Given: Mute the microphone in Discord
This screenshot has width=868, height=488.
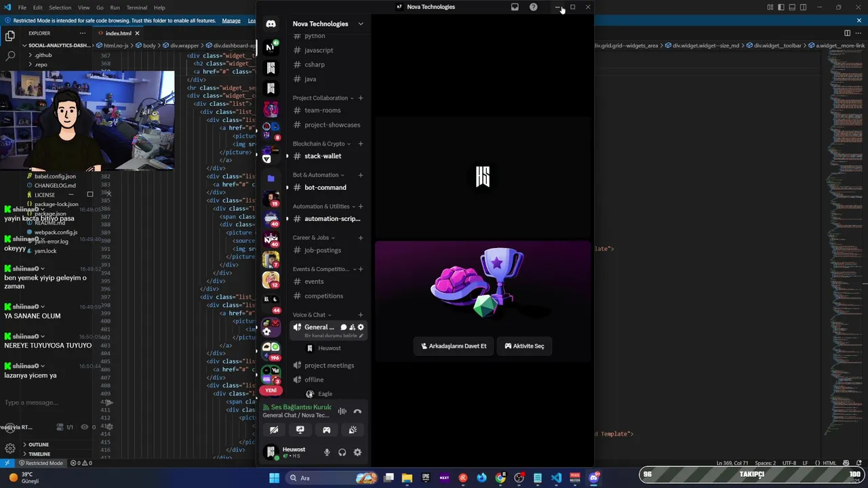Looking at the screenshot, I should click(x=326, y=452).
